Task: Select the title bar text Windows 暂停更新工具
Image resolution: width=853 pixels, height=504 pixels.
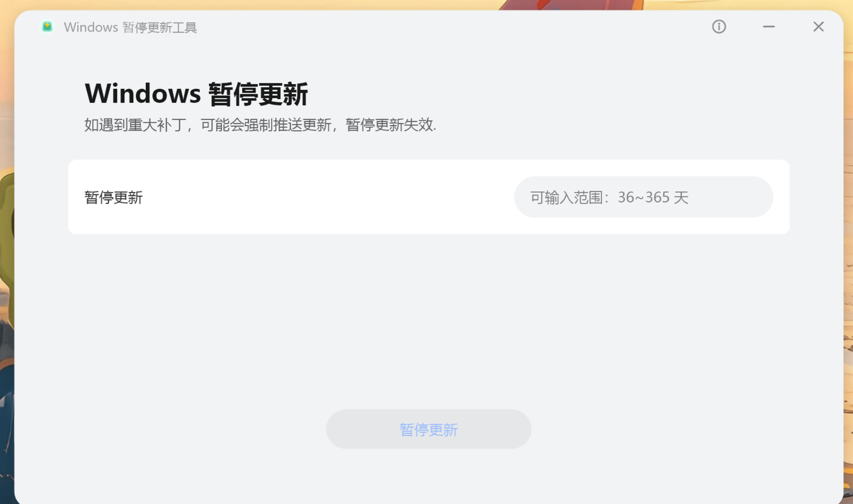Action: click(130, 27)
